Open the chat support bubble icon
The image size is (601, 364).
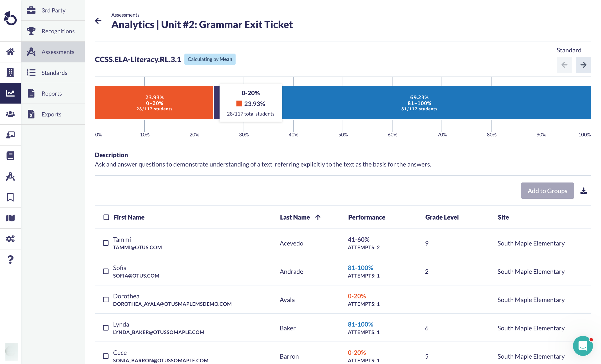[x=582, y=345]
